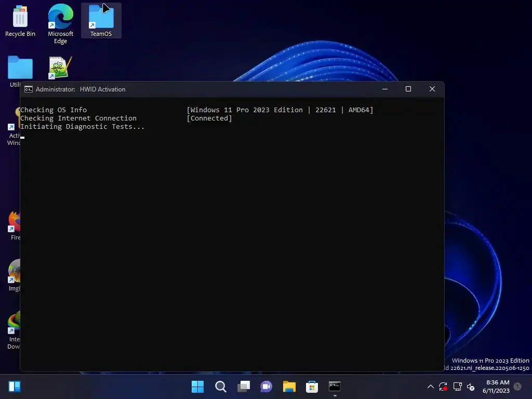Click the muted volume tray icon
The height and width of the screenshot is (399, 532).
click(471, 387)
